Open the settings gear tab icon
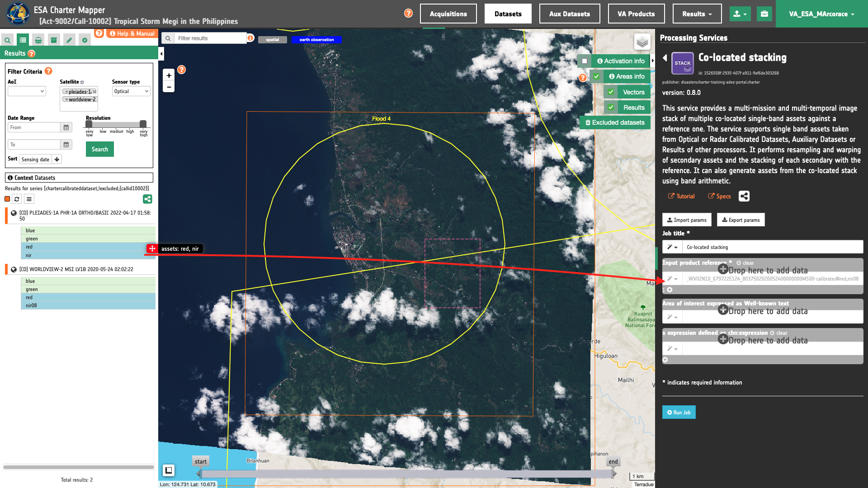Image resolution: width=868 pixels, height=488 pixels. click(85, 40)
